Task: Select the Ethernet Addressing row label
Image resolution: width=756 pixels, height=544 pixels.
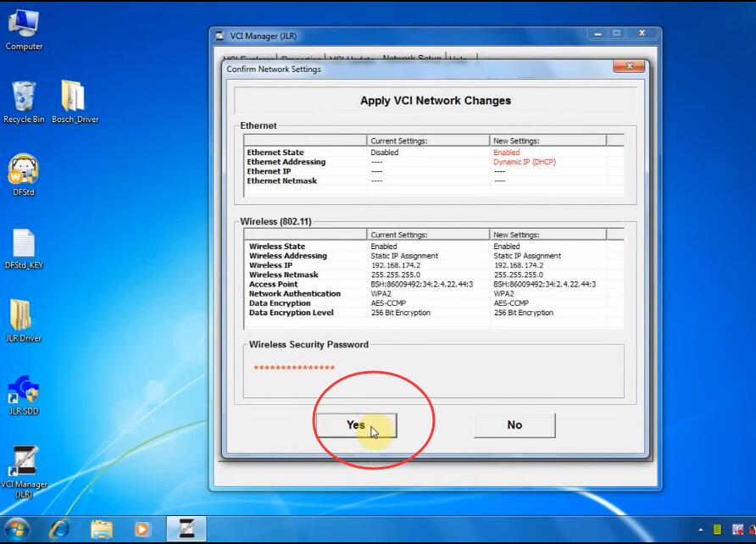Action: click(x=286, y=162)
